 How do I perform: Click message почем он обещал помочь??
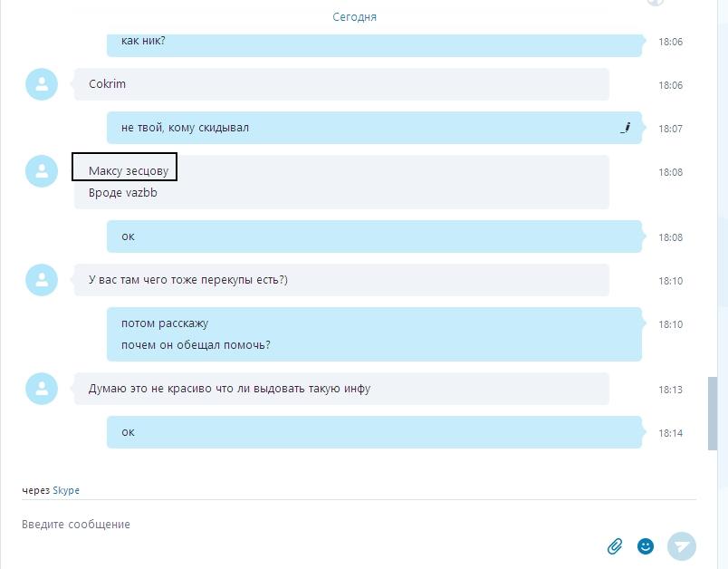pyautogui.click(x=196, y=345)
